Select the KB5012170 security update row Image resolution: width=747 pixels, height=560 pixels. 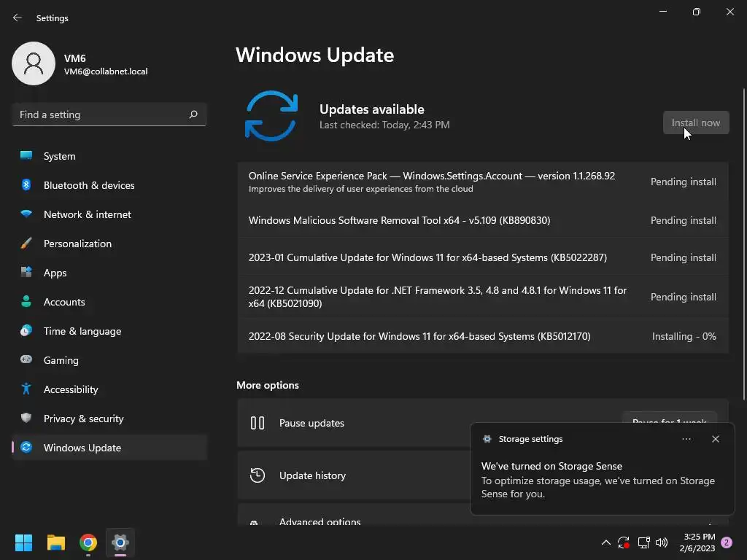point(483,336)
